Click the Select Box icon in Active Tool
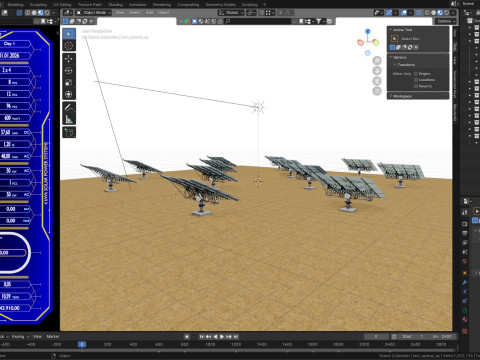 (395, 39)
